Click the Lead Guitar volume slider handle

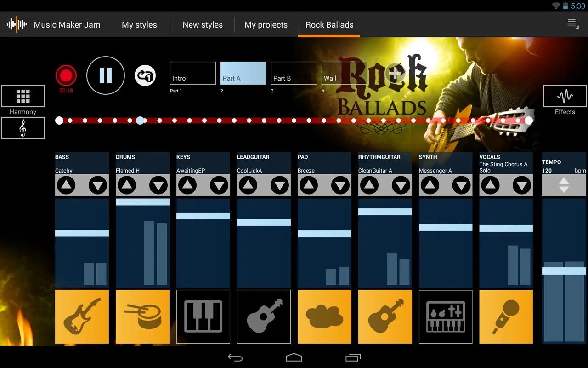tap(264, 222)
